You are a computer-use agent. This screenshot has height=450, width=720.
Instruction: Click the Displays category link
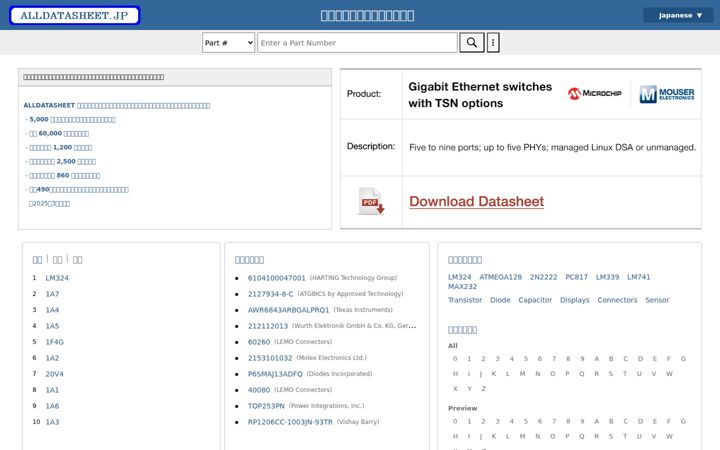point(574,300)
